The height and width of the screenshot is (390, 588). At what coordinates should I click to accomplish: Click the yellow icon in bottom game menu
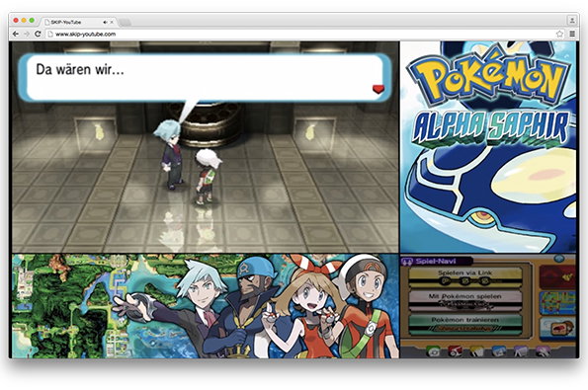point(476,351)
